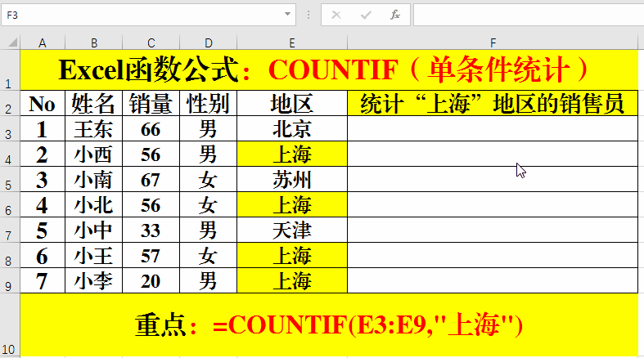Viewport: 644px width, 358px height.
Task: Click the No cell "1"
Action: click(43, 128)
